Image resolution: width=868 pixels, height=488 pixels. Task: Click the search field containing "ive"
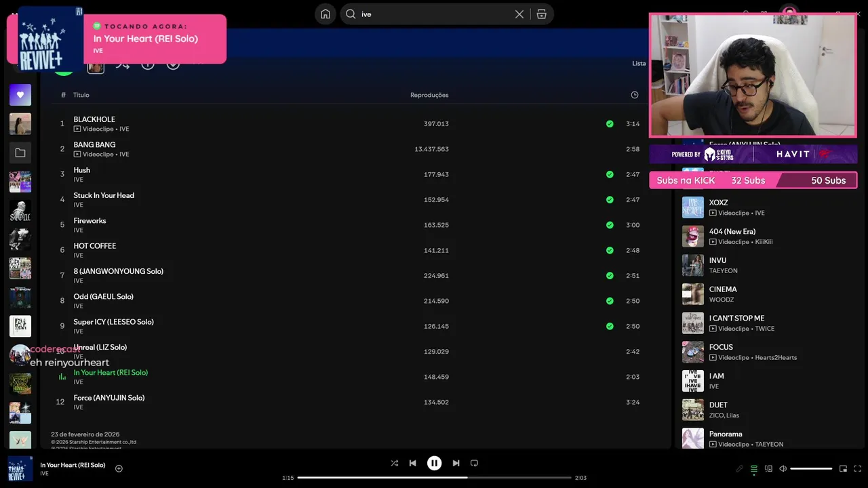[435, 14]
